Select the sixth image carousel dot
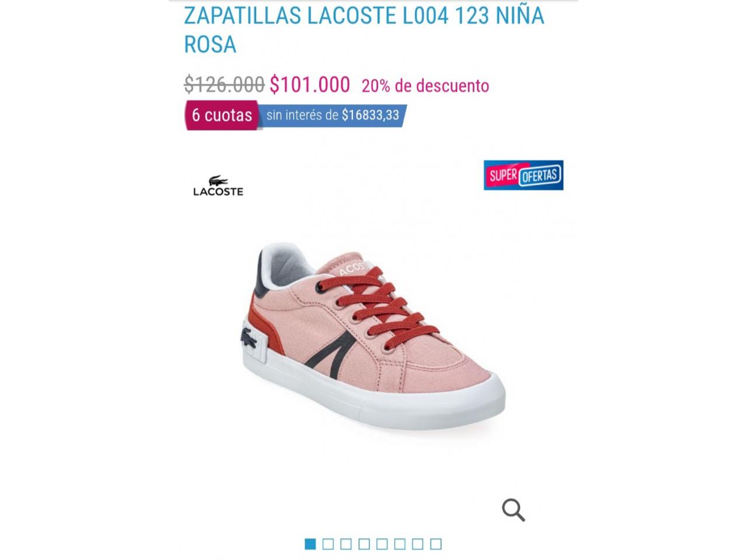Viewport: 747px width, 560px height. (400, 544)
